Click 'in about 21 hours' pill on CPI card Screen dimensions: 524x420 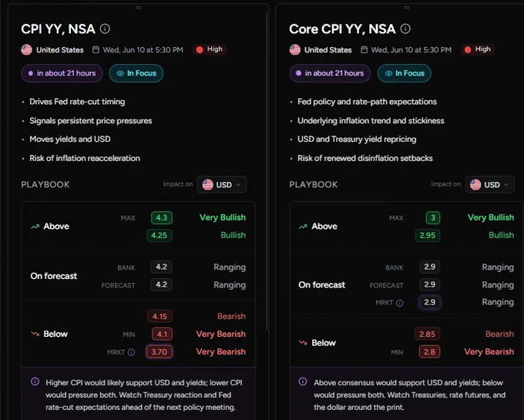click(62, 73)
